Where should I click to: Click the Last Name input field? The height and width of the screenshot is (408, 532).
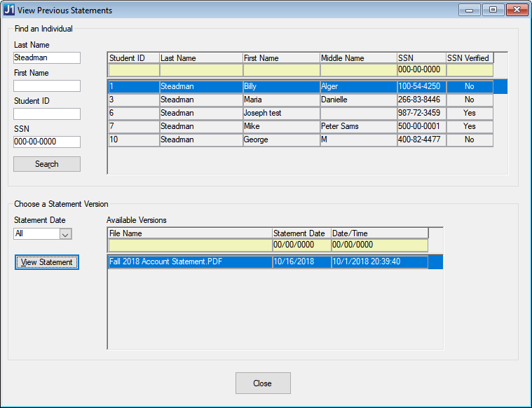click(x=47, y=58)
